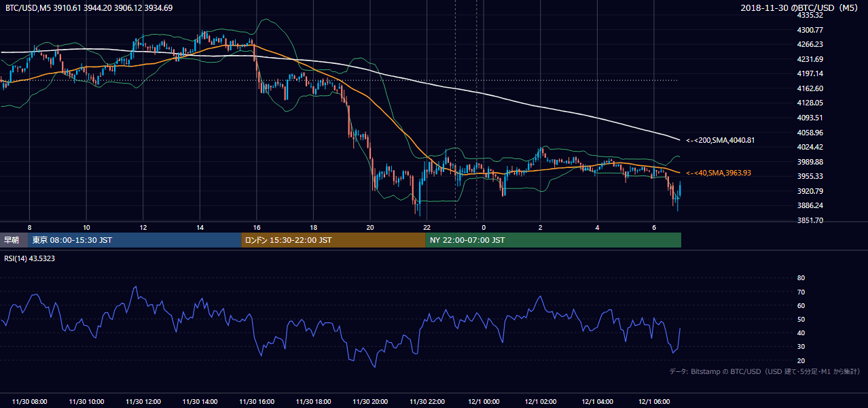868x408 pixels.
Task: Click hour label 10 under the price chart
Action: click(x=86, y=227)
